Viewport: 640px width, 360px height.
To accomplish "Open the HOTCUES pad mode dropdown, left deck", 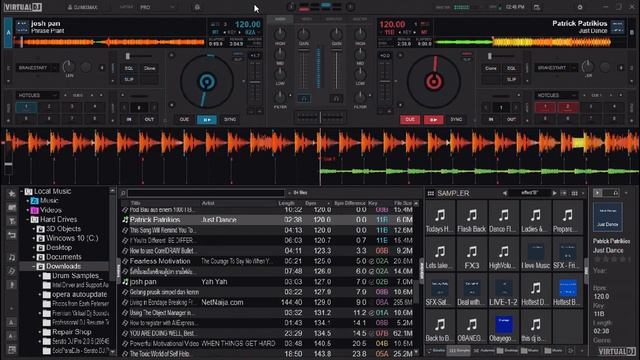I will [x=37, y=95].
